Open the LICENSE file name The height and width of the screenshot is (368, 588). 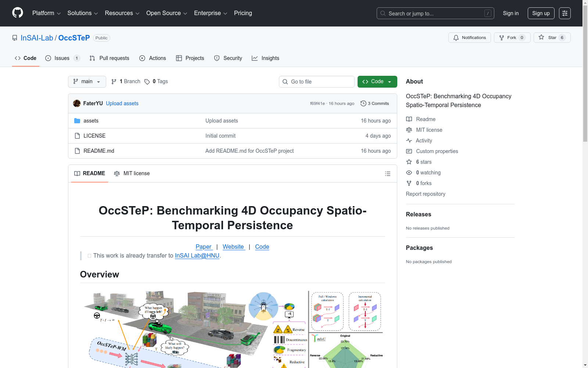(94, 136)
